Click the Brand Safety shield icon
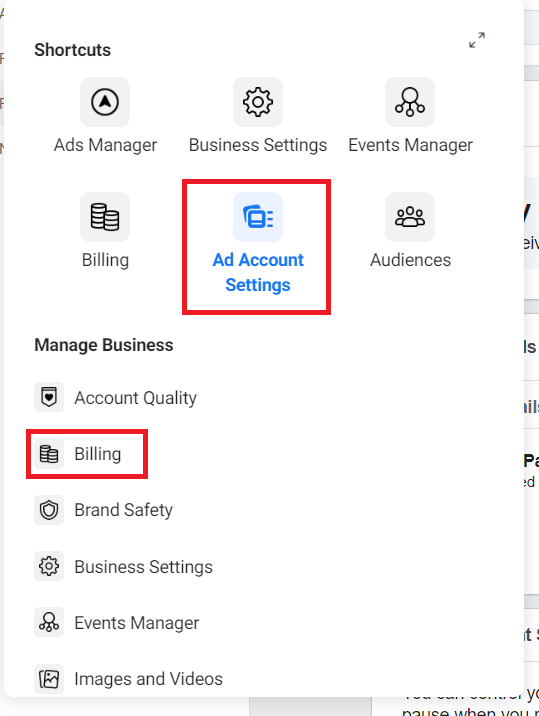Screen dimensions: 539x716 (49, 510)
